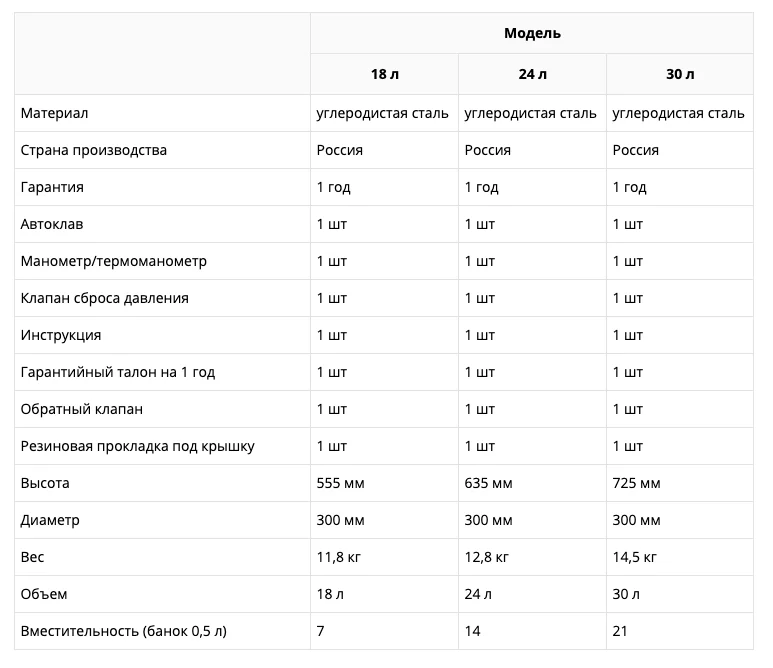This screenshot has height=668, width=773.
Task: Select the "30 л" model column header
Action: 680,75
